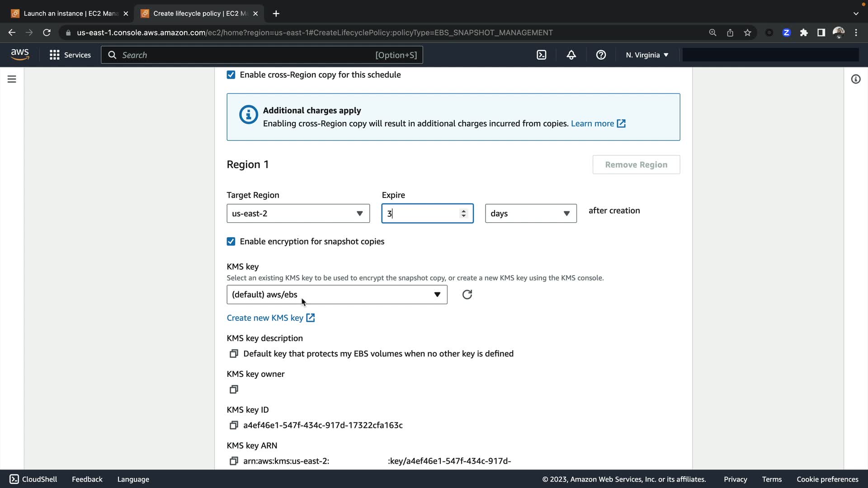Open the days unit dropdown
This screenshot has width=868, height=488.
(x=530, y=213)
